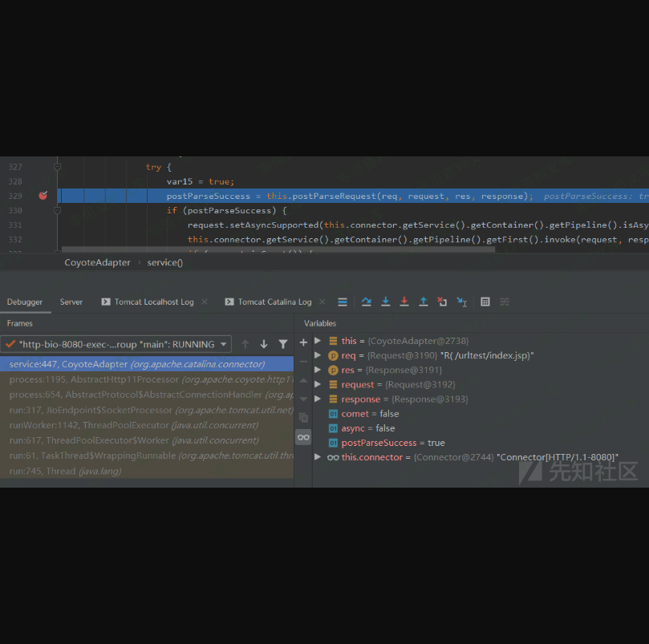This screenshot has width=649, height=644.
Task: Toggle the code fold marker at line 327
Action: click(x=57, y=167)
